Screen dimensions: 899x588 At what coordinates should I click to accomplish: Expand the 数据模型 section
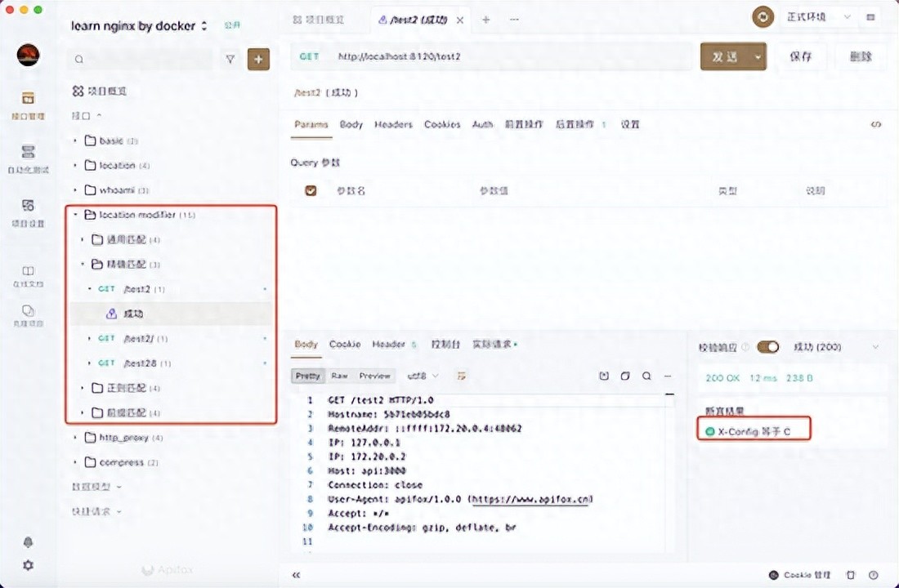(96, 487)
